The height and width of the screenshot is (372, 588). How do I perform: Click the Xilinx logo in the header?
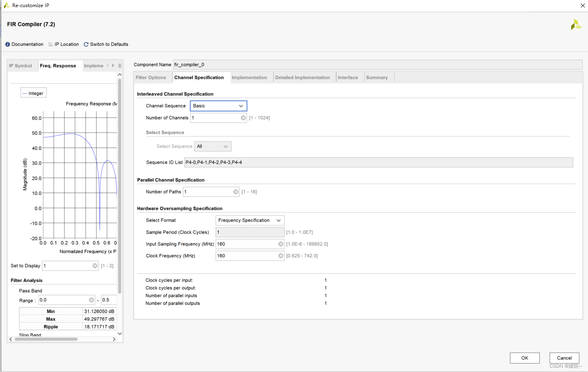[x=576, y=25]
